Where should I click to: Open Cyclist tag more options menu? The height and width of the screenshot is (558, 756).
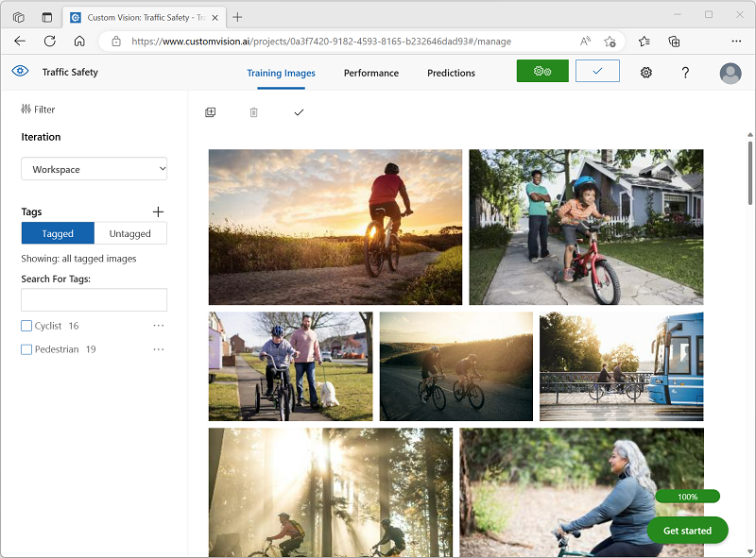click(158, 326)
